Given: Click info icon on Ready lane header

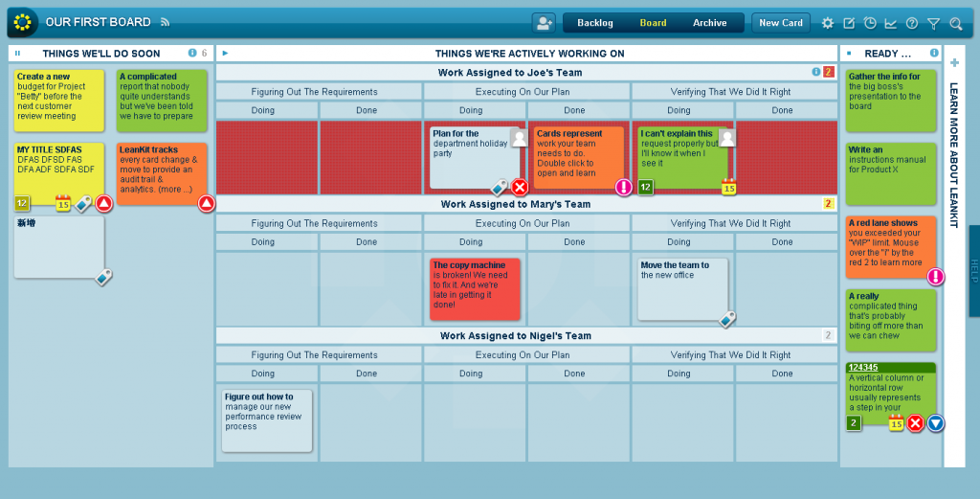Looking at the screenshot, I should pyautogui.click(x=934, y=53).
